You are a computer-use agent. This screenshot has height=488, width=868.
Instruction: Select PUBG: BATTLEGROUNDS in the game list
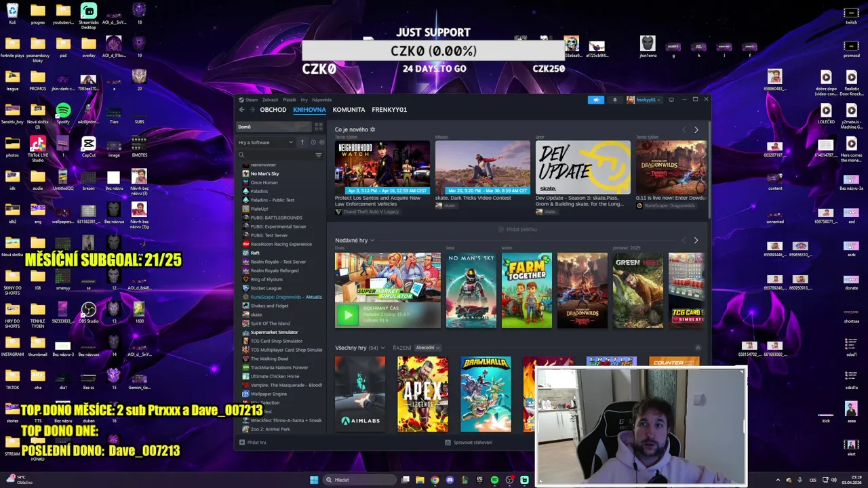point(276,218)
